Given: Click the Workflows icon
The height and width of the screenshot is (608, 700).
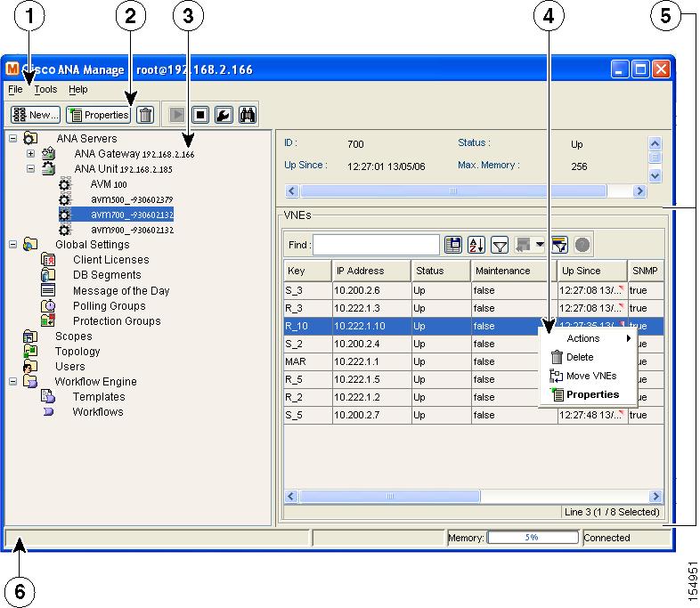Looking at the screenshot, I should (48, 411).
